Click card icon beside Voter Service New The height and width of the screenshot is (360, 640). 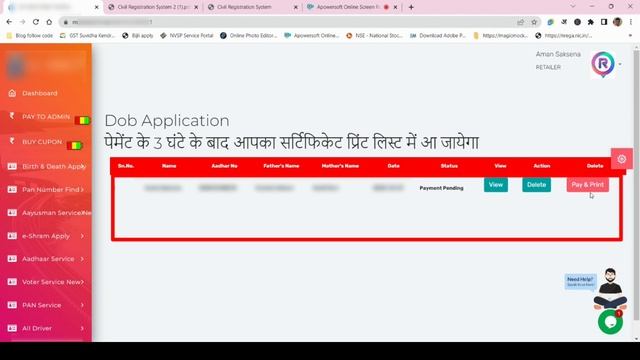pos(12,282)
